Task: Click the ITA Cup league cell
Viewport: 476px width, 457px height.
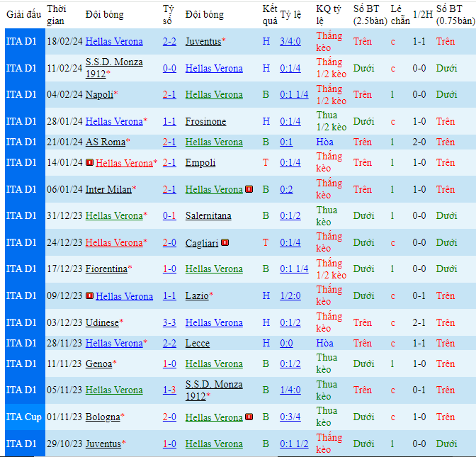Action: [x=24, y=417]
